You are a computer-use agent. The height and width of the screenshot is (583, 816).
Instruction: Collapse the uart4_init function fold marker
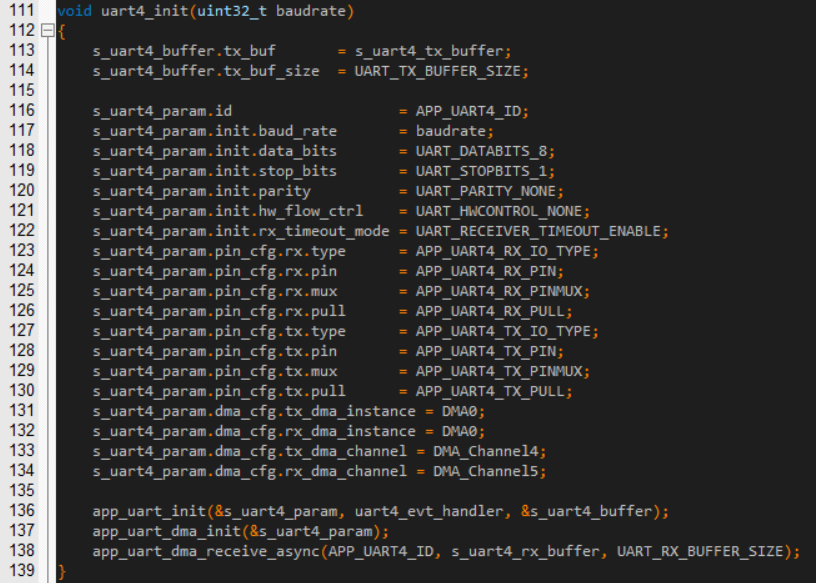[45, 31]
